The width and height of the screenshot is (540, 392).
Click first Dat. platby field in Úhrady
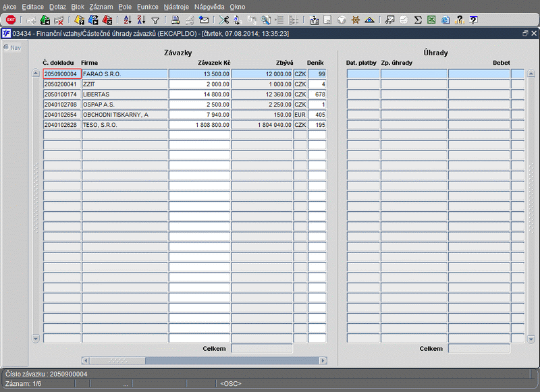click(363, 74)
